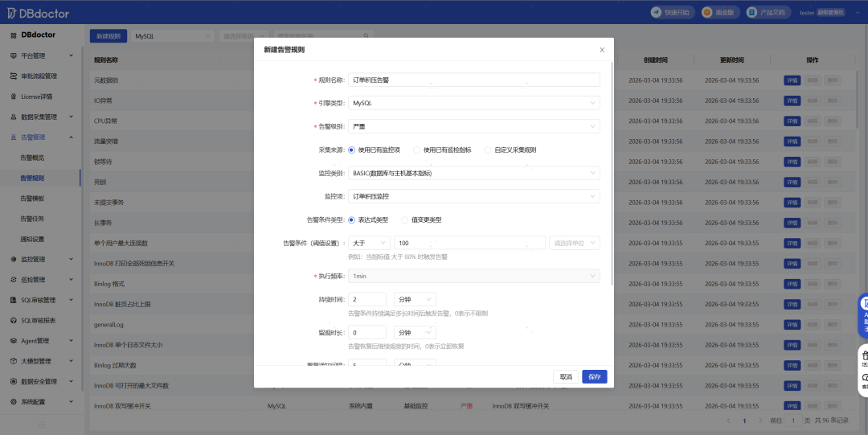Expand 系统配置 sidebar chevron
This screenshot has width=868, height=435.
tap(71, 402)
